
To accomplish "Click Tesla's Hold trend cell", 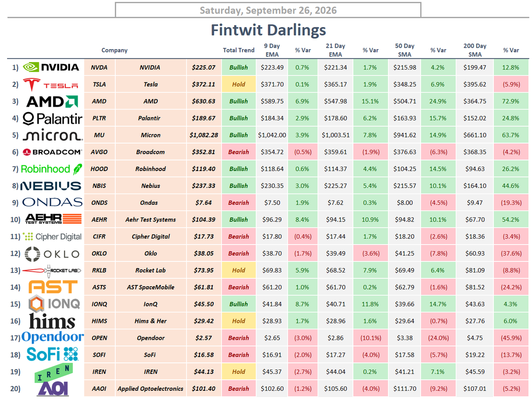I will pyautogui.click(x=239, y=84).
